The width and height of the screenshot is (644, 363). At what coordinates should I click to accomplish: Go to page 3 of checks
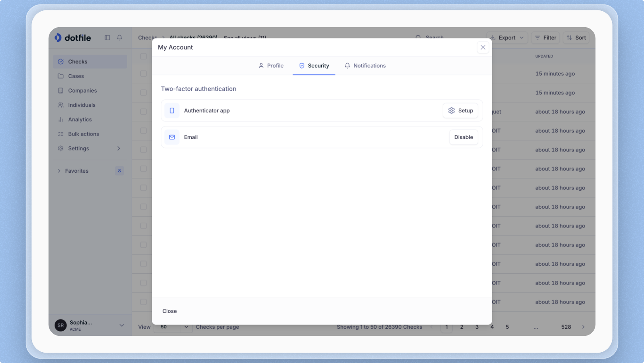(x=477, y=327)
